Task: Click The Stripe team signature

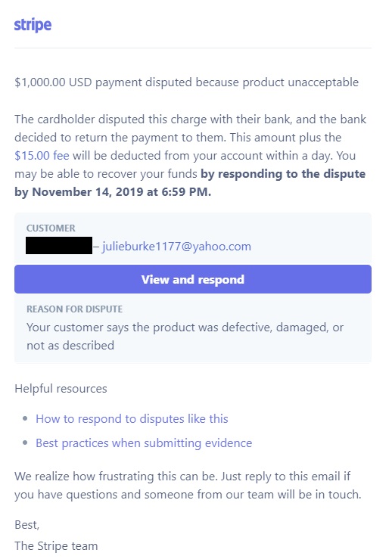Action: 56,546
